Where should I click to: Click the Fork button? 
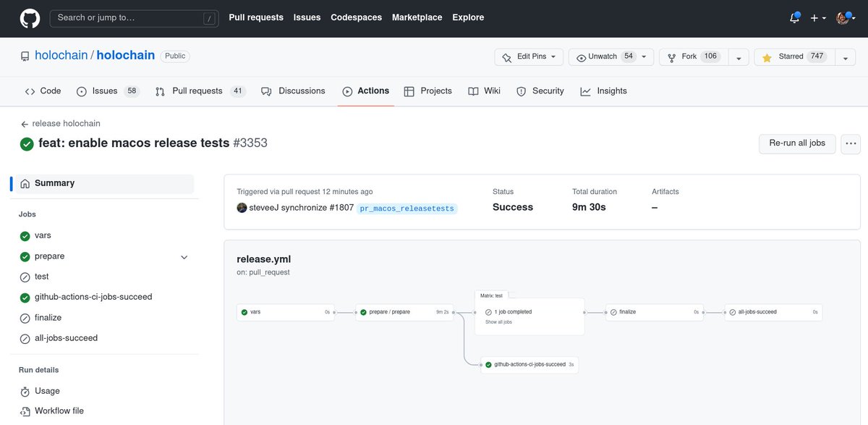(693, 57)
